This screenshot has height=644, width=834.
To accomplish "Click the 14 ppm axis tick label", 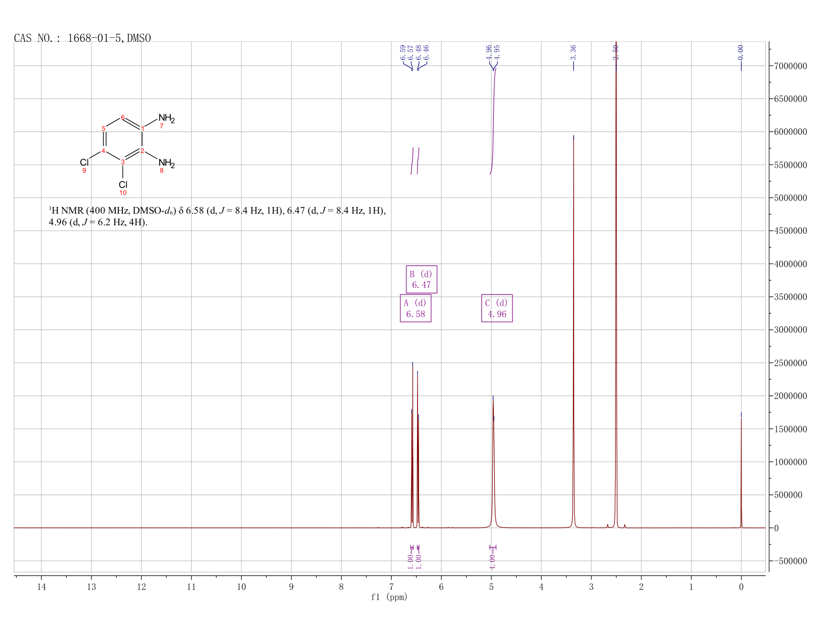I will click(41, 586).
